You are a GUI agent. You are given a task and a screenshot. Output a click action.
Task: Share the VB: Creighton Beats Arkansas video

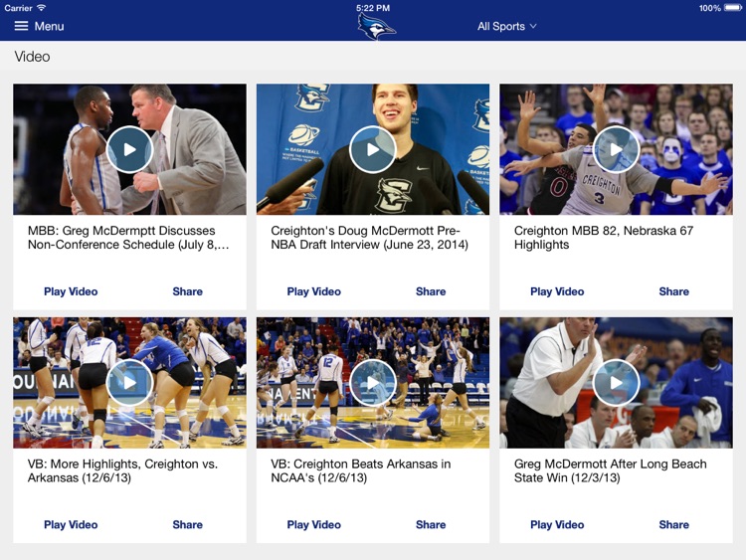[431, 525]
